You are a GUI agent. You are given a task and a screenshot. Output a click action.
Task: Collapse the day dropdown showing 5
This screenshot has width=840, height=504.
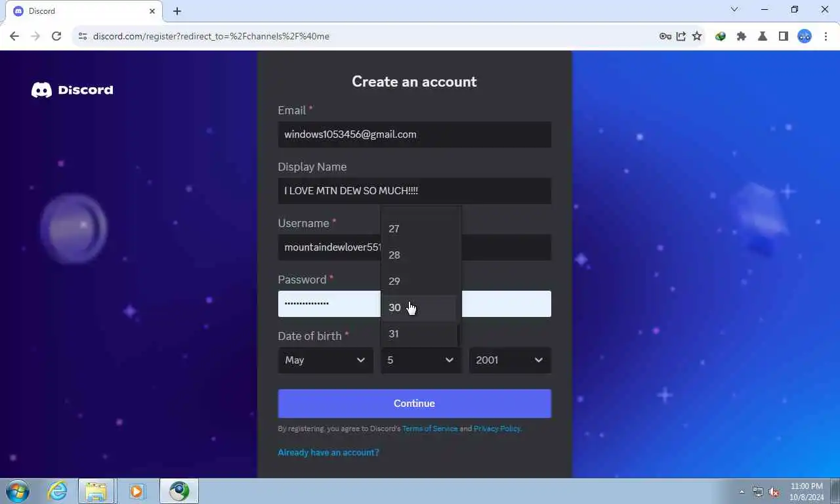pyautogui.click(x=421, y=360)
